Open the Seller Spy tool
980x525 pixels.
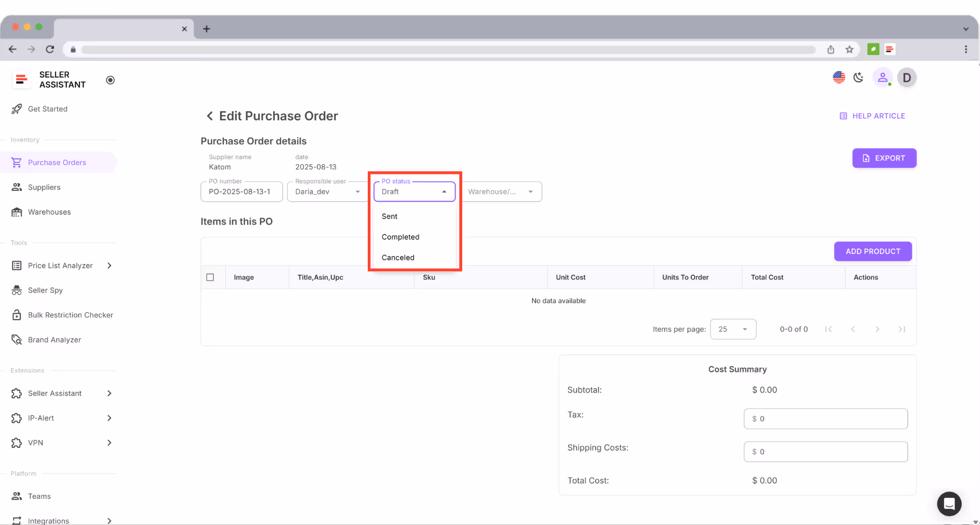click(x=45, y=290)
